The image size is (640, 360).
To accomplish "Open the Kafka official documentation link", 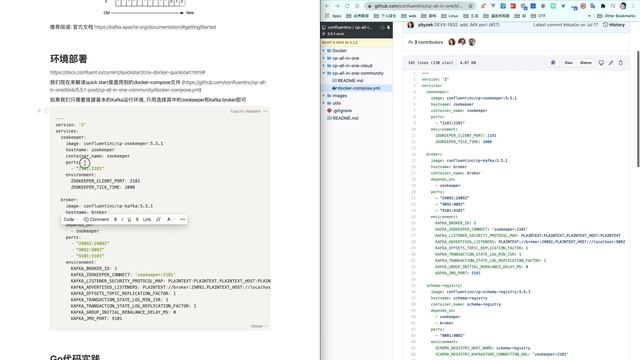I will click(155, 27).
